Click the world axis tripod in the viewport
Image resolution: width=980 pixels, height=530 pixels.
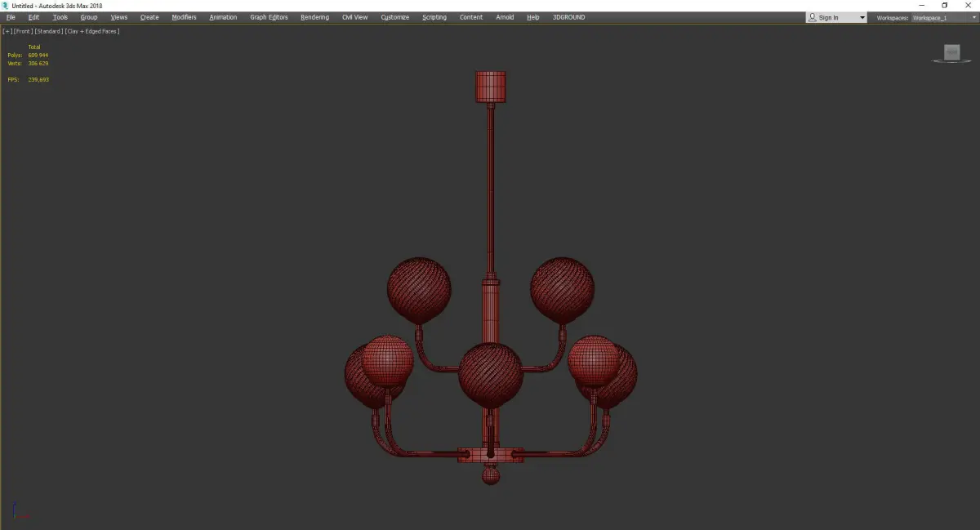tap(20, 510)
